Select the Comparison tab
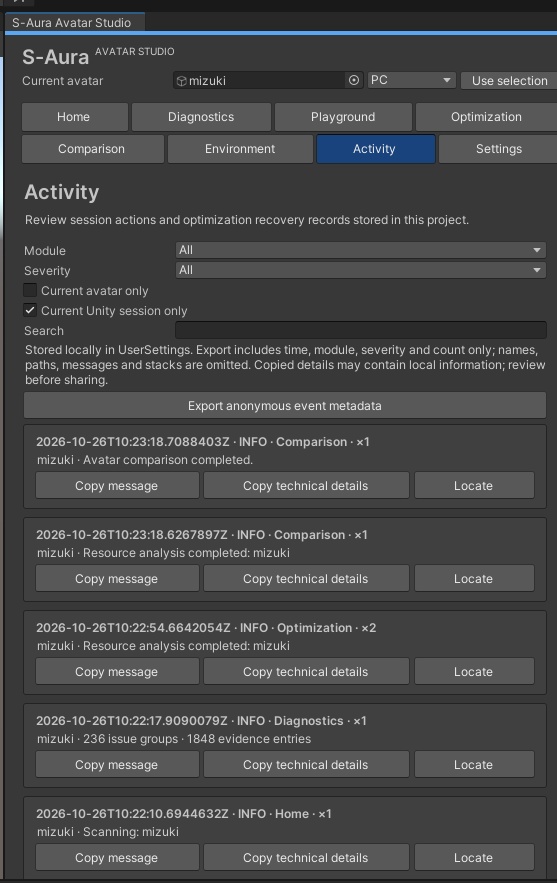Image resolution: width=557 pixels, height=883 pixels. point(92,149)
